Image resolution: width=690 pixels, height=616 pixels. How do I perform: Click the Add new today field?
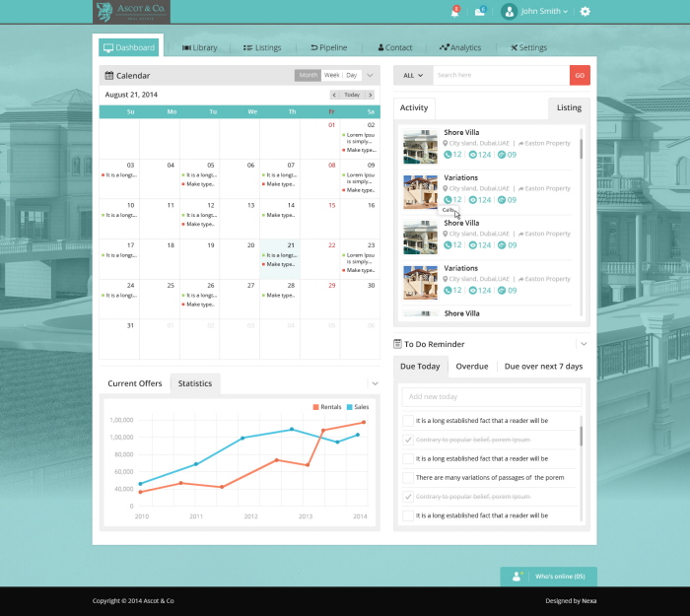(492, 396)
